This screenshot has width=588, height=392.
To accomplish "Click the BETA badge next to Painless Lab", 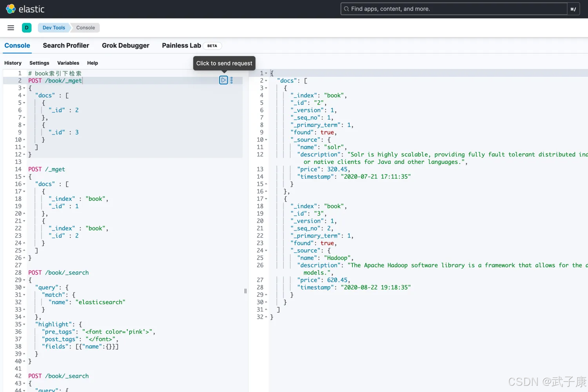I will pyautogui.click(x=212, y=46).
